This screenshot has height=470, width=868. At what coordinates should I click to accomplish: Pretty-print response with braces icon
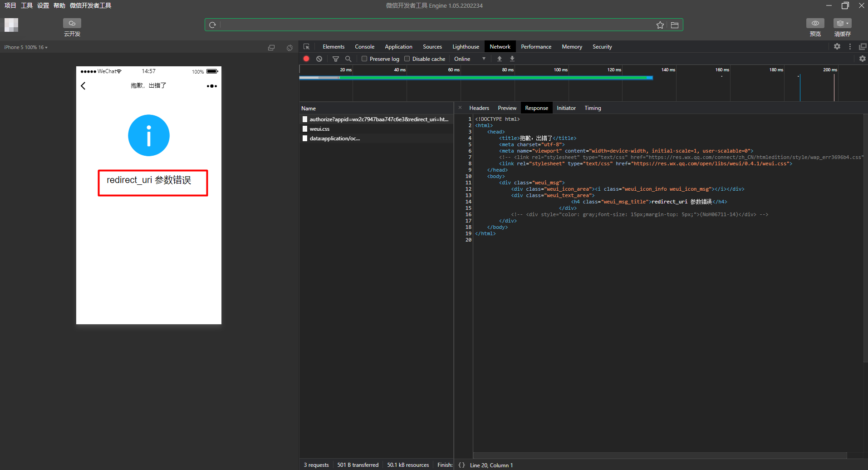tap(461, 465)
